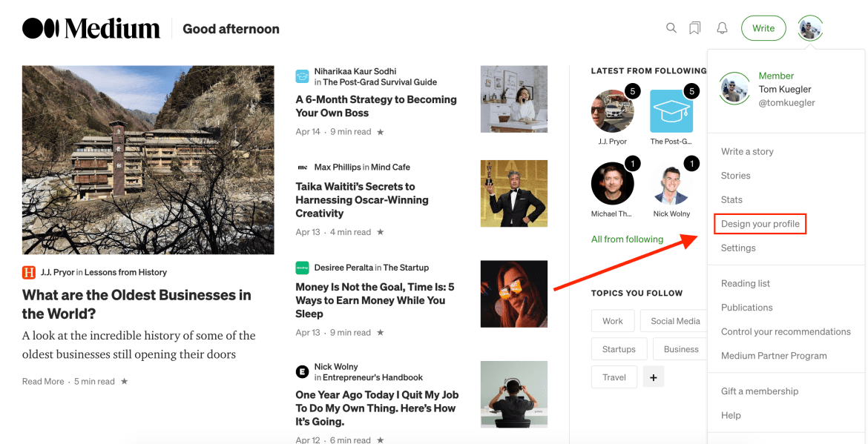Choose "Write a story" in the dropdown
Viewport: 868px width, 444px height.
point(747,151)
